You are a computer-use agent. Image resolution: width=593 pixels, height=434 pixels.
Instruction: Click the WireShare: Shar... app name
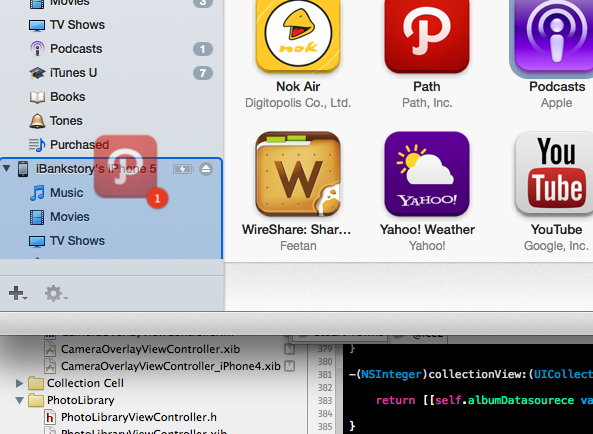point(296,229)
